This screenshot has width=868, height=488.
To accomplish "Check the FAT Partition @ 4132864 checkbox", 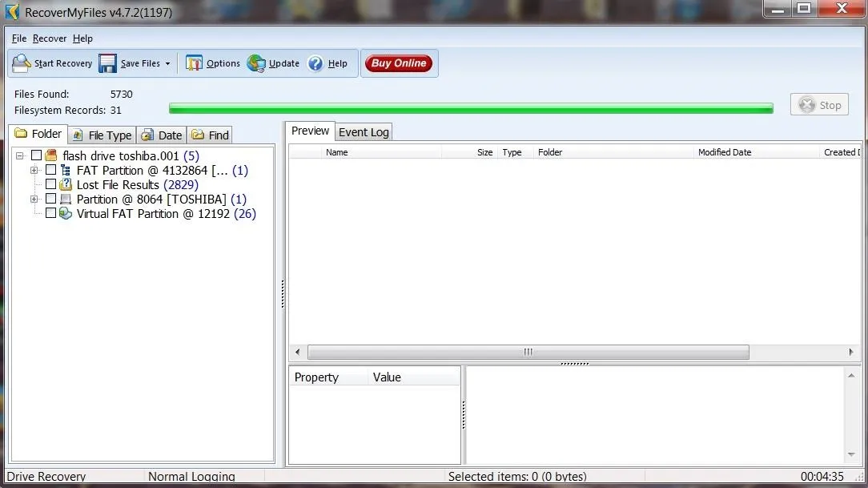I will (x=51, y=170).
